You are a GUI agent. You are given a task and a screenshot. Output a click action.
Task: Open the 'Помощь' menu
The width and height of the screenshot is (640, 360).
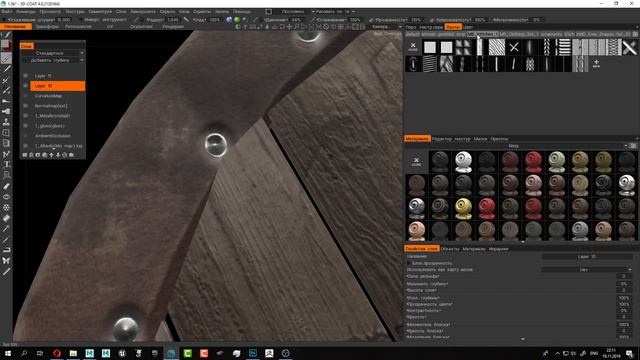(242, 11)
